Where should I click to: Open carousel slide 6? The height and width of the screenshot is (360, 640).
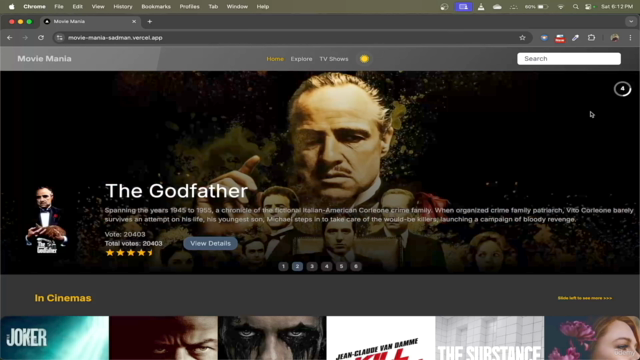[356, 266]
